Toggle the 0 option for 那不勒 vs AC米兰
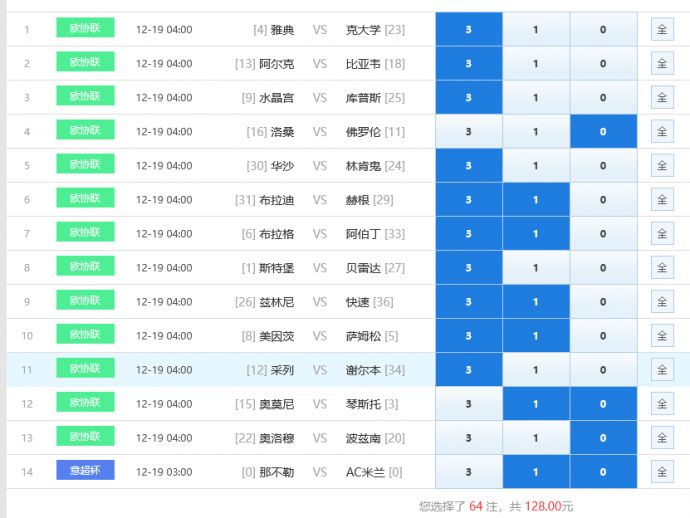 (x=603, y=472)
